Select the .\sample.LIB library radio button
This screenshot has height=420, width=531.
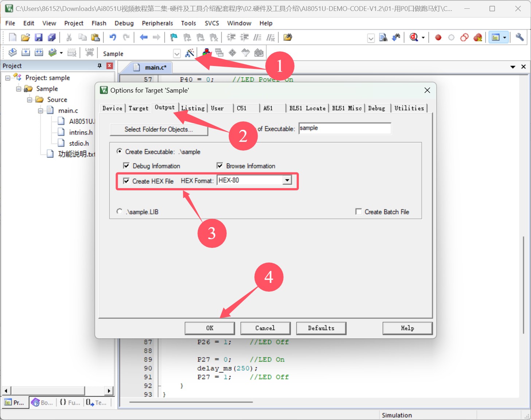pyautogui.click(x=120, y=211)
